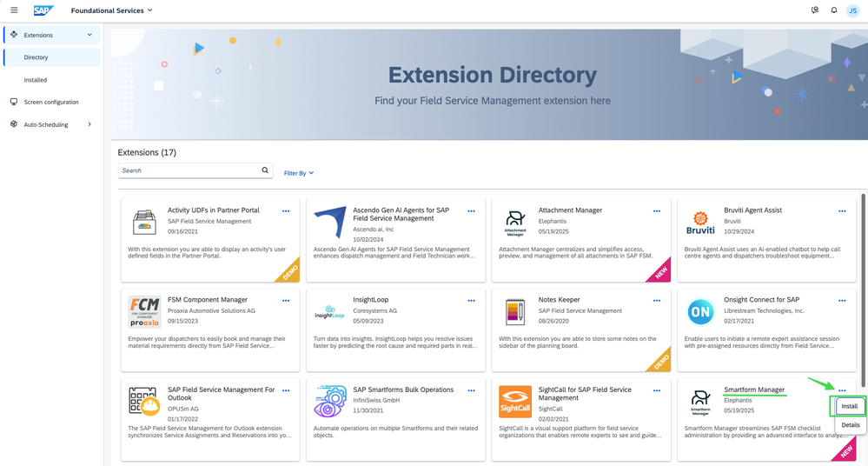
Task: Open the JS user profile avatar
Action: point(853,10)
